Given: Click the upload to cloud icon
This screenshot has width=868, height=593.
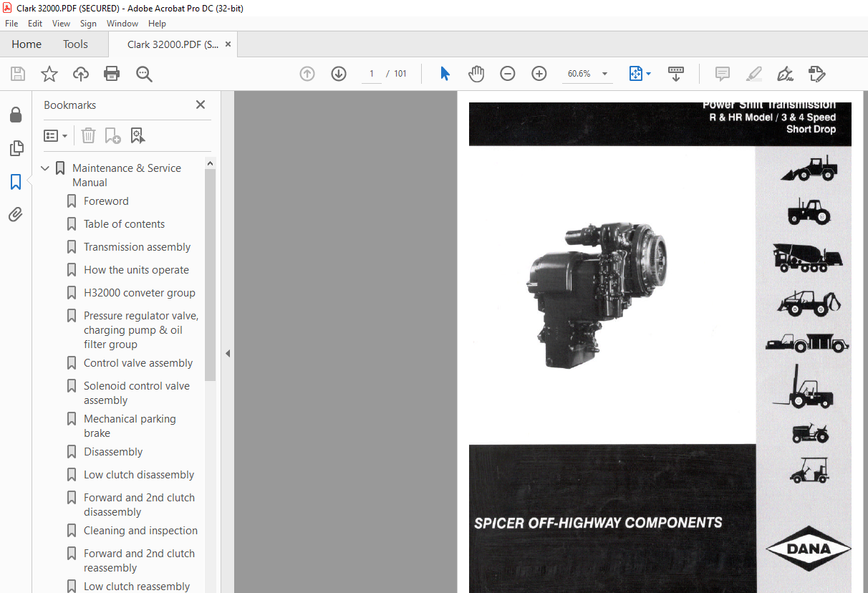Looking at the screenshot, I should [x=81, y=74].
